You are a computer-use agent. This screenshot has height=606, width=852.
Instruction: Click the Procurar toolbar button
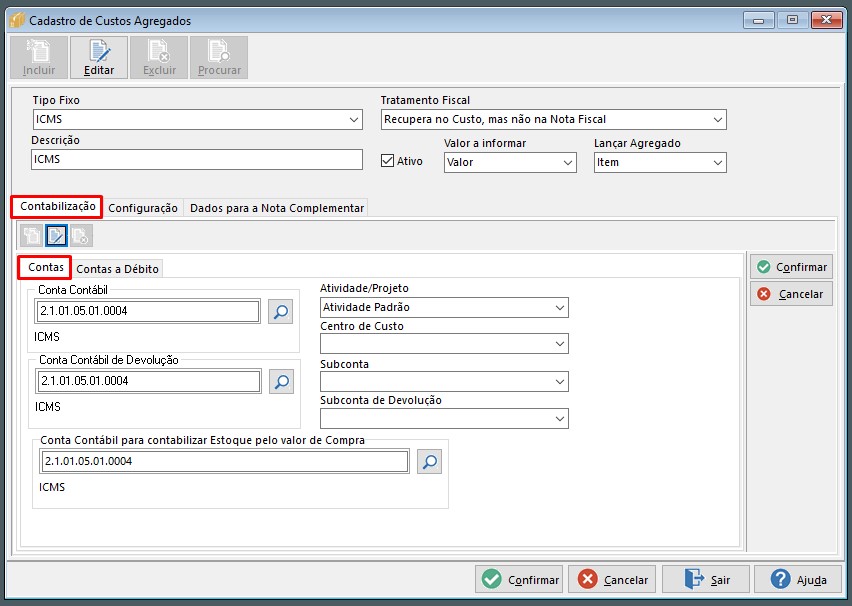point(219,58)
